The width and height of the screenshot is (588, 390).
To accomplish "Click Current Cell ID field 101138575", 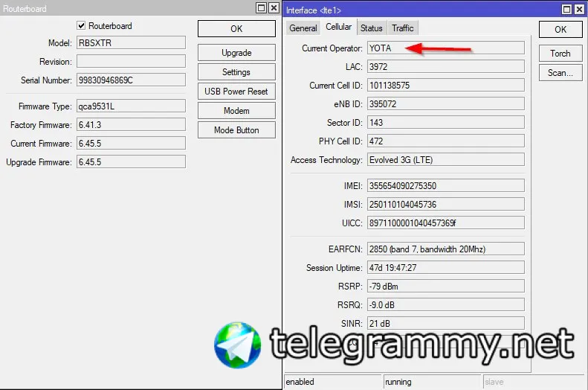I will point(446,85).
